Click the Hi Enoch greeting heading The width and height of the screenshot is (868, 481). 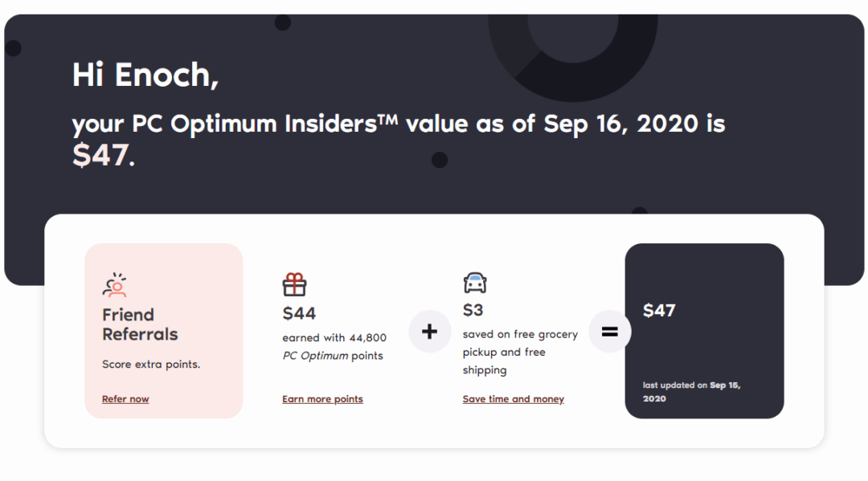click(x=145, y=75)
